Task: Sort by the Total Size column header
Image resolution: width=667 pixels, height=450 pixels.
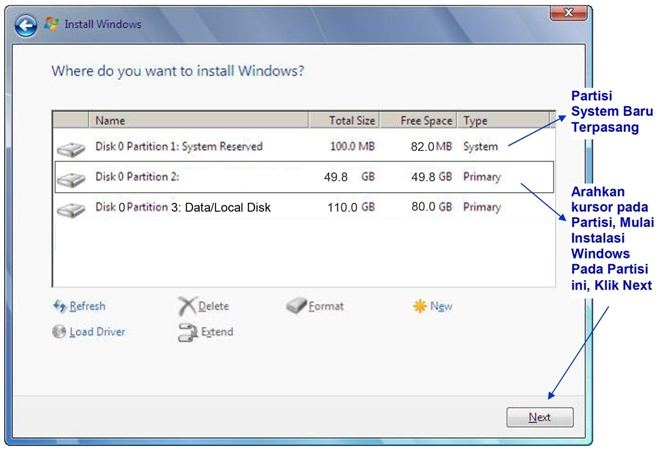Action: [x=344, y=120]
